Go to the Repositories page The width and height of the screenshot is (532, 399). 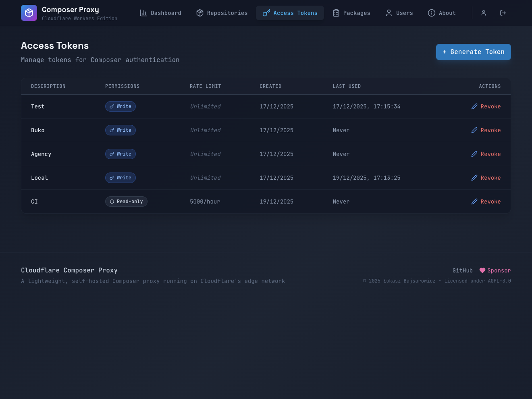222,13
